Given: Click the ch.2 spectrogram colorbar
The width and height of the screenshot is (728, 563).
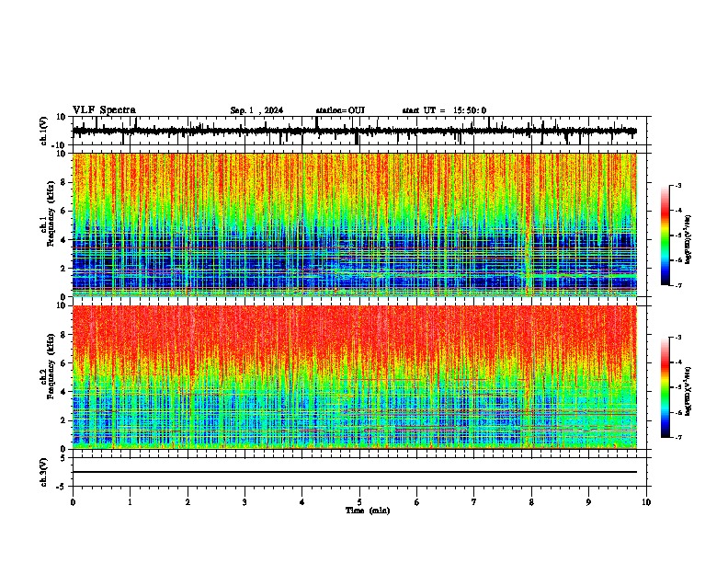Looking at the screenshot, I should click(x=665, y=387).
